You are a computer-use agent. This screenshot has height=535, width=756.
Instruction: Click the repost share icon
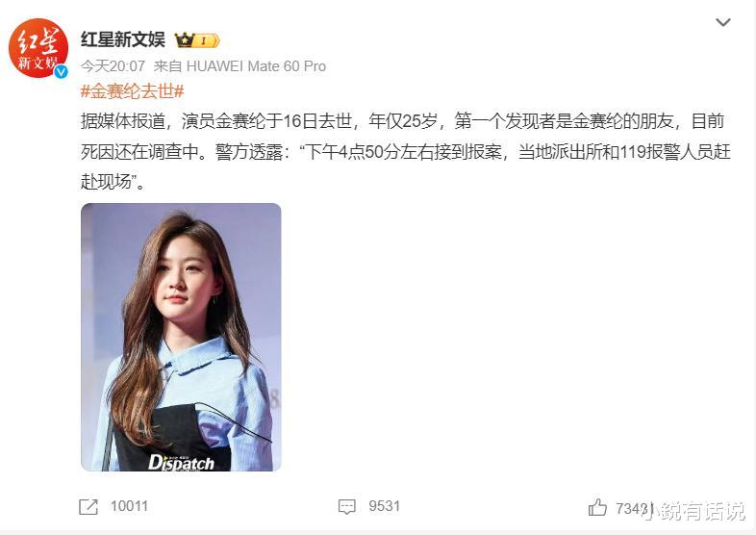(x=88, y=507)
